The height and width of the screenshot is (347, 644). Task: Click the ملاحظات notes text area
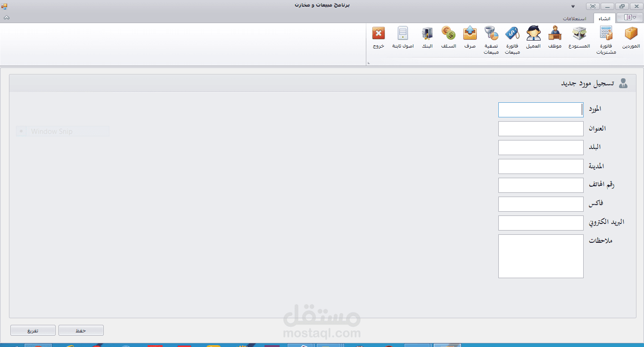(x=541, y=256)
